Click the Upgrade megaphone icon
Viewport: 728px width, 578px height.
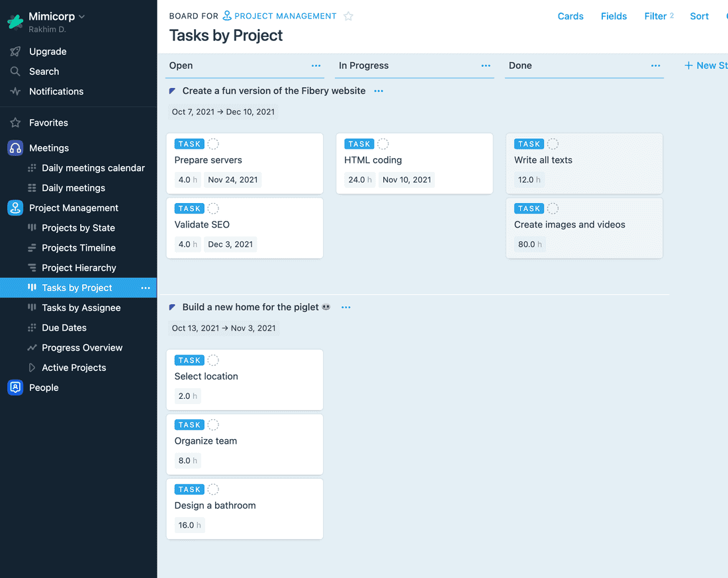(15, 51)
